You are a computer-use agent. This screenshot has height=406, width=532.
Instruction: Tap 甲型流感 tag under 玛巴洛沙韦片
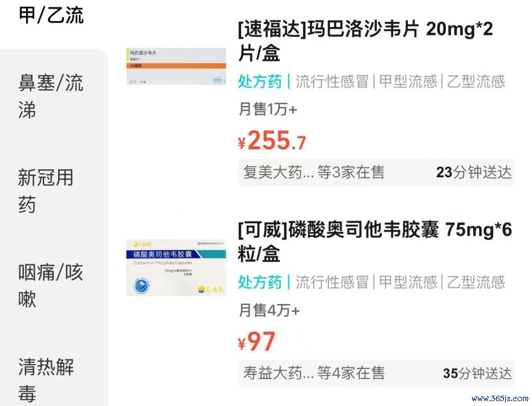pos(408,82)
